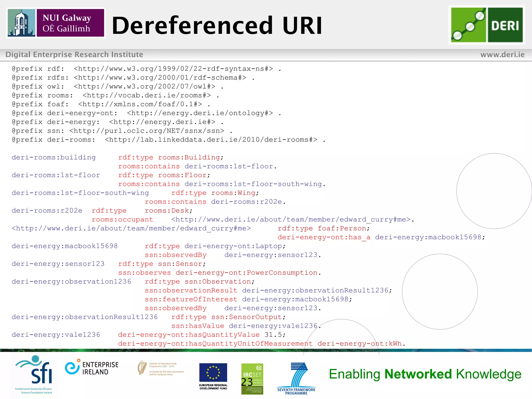Select the ssn:observationResult predicate
The image size is (532, 399).
pos(191,290)
